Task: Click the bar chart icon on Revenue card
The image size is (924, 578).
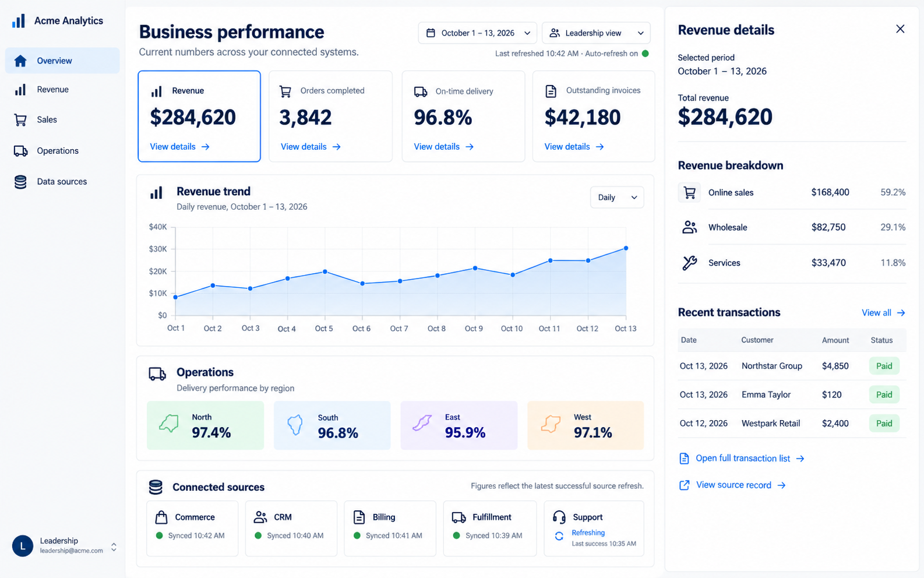Action: [156, 91]
